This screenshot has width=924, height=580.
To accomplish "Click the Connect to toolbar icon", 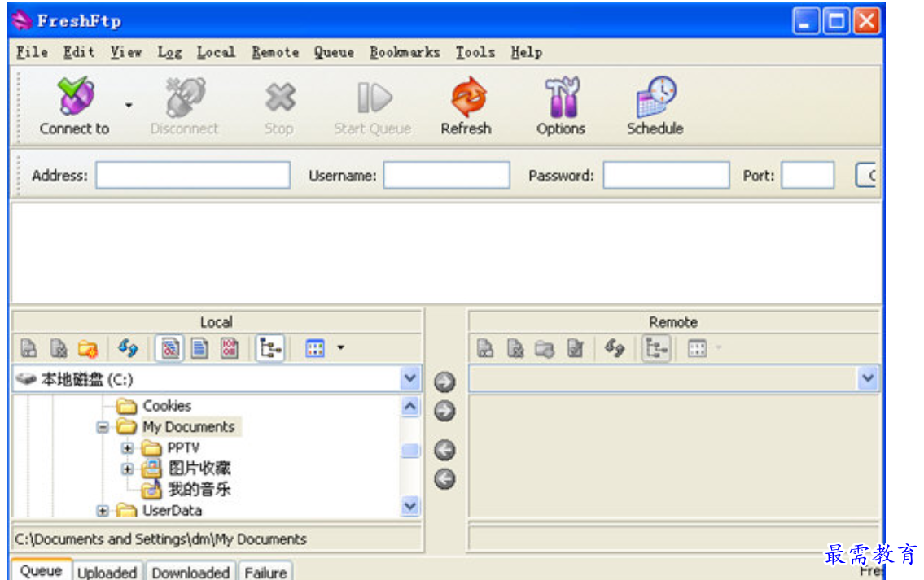I will 76,96.
